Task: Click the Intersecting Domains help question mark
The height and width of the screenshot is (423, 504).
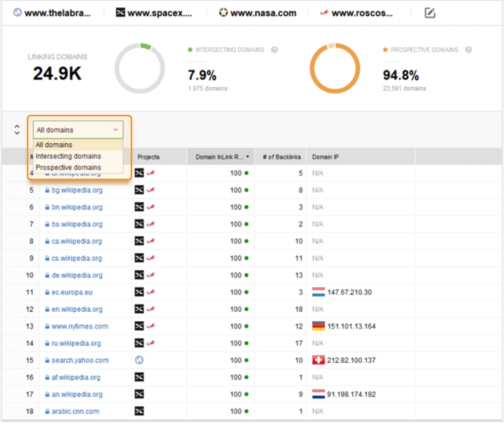Action: click(x=275, y=50)
